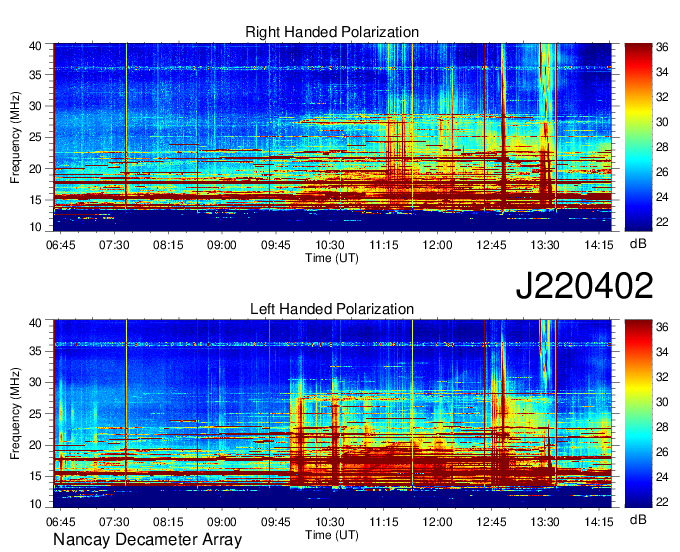680x552 pixels.
Task: Click the 10:30 time tick of the Right Handed plot
Action: coord(330,245)
